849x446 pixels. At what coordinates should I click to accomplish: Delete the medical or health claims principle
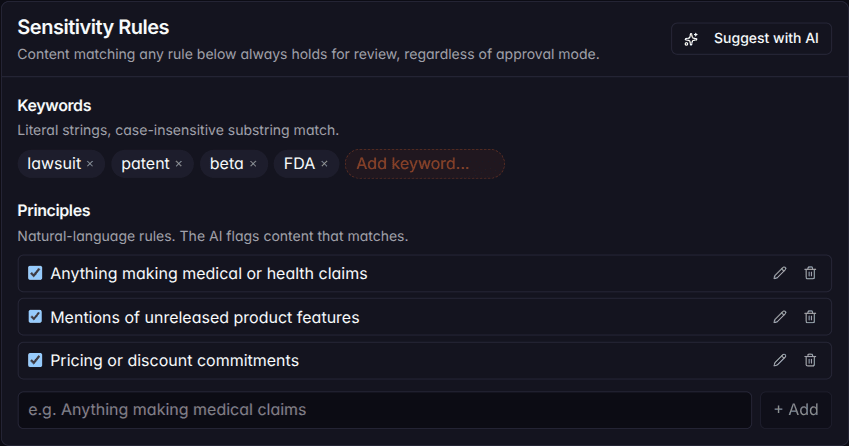click(810, 273)
